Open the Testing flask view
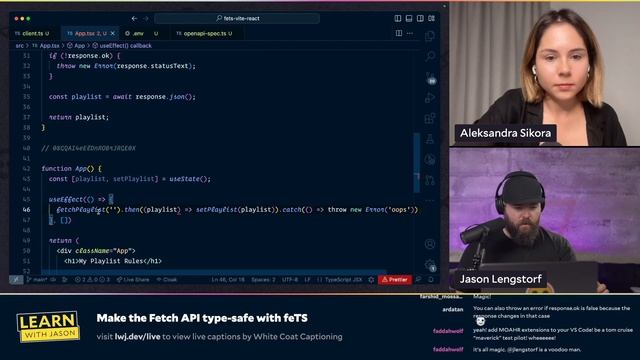 (x=430, y=139)
